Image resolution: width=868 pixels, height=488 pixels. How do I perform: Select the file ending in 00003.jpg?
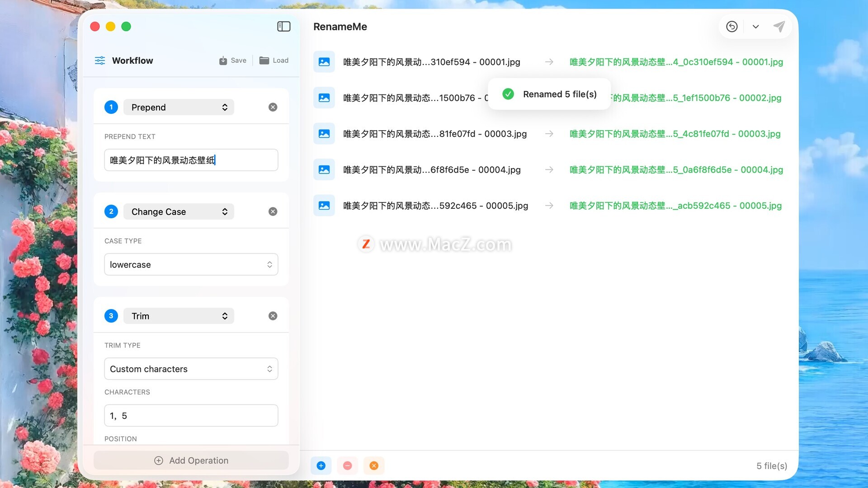(434, 134)
